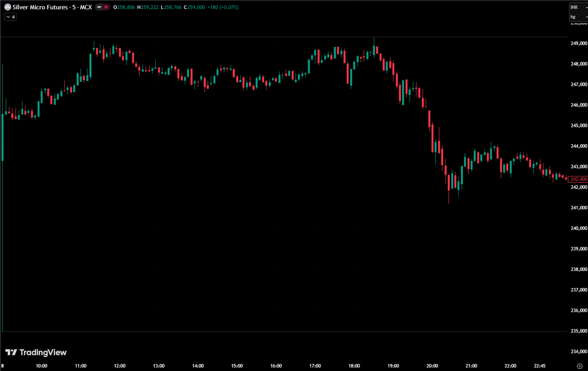Click the 10:00 time axis label
This screenshot has height=371, width=588.
click(x=42, y=366)
